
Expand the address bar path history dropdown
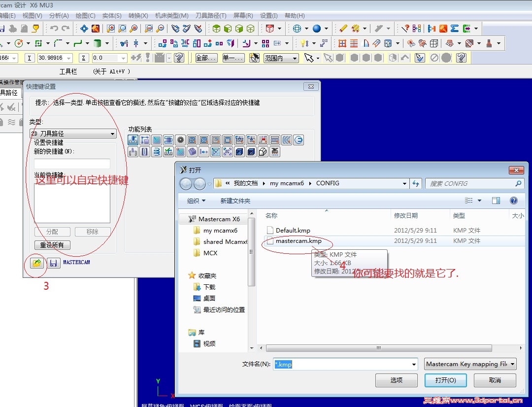tap(404, 184)
